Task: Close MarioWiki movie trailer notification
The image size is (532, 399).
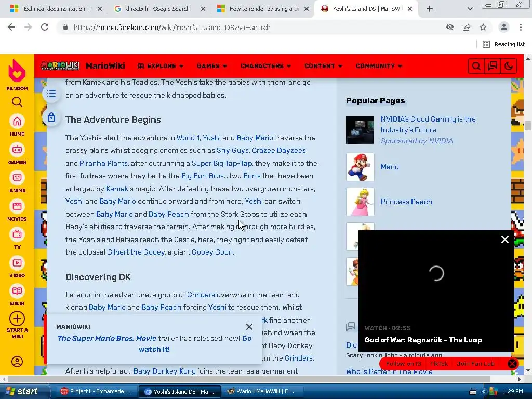Action: [249, 327]
